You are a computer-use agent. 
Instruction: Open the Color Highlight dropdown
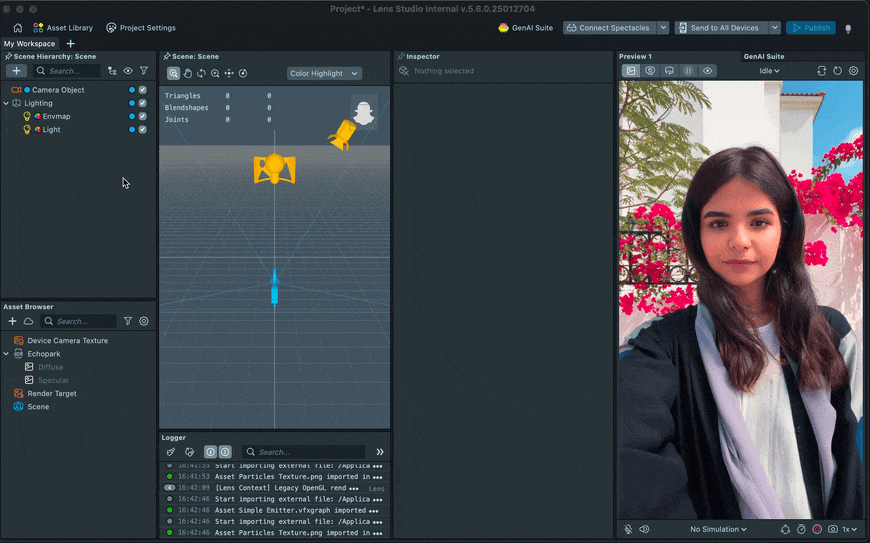(324, 73)
